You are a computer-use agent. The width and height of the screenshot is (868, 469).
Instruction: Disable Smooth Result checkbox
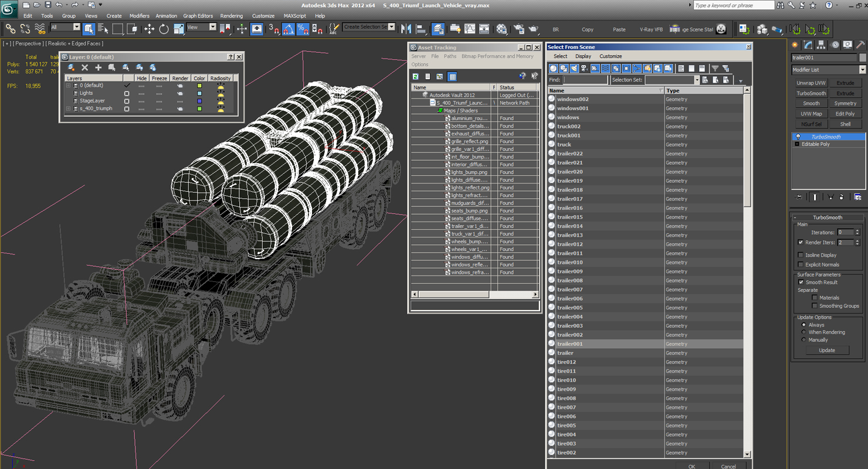(x=801, y=282)
